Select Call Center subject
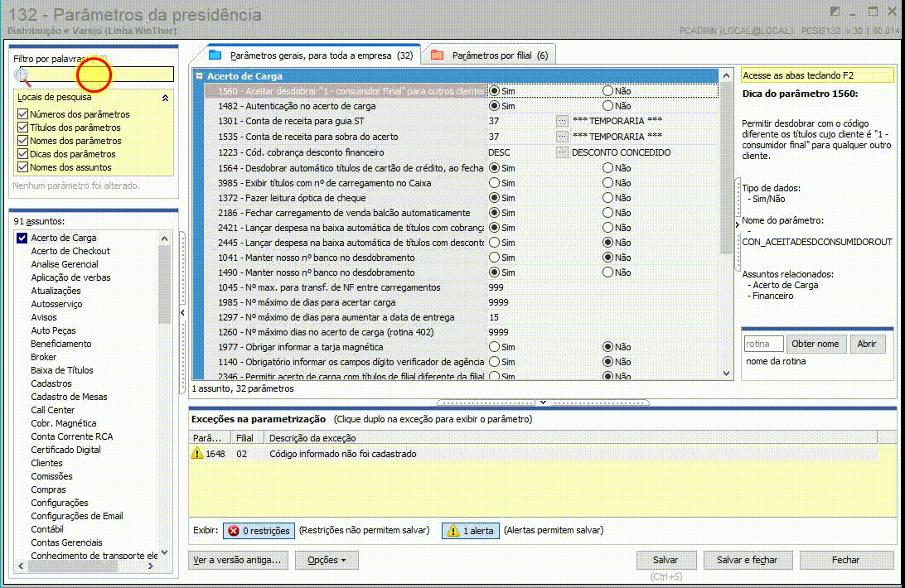Viewport: 905px width, 588px height. [52, 410]
